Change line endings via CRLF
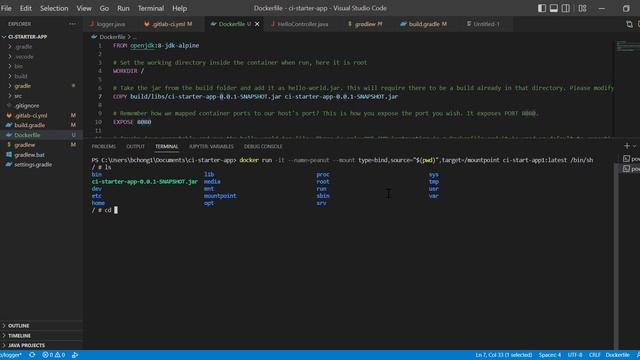This screenshot has width=640, height=360. (594, 355)
